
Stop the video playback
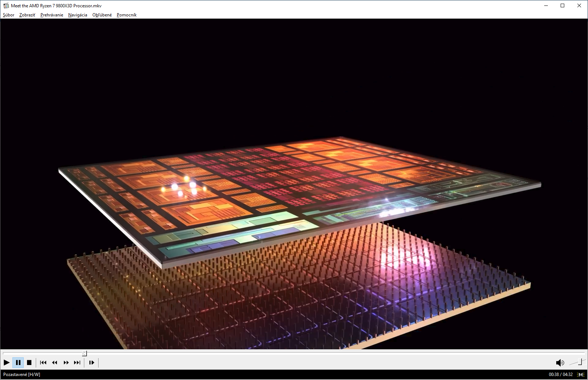[x=29, y=362]
